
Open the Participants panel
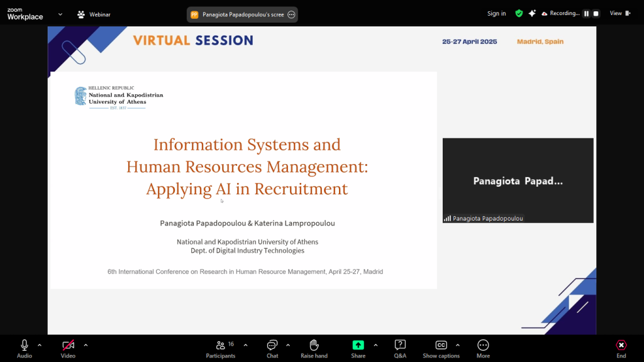pos(221,345)
